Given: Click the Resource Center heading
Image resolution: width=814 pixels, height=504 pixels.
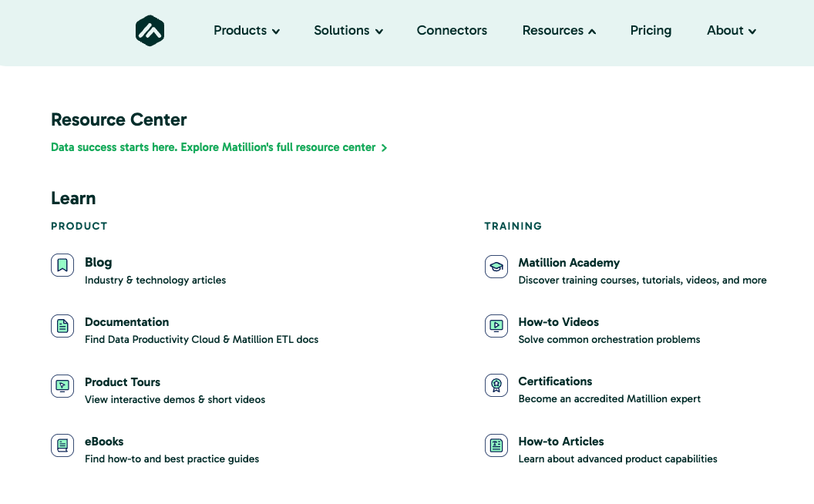Looking at the screenshot, I should pos(119,120).
